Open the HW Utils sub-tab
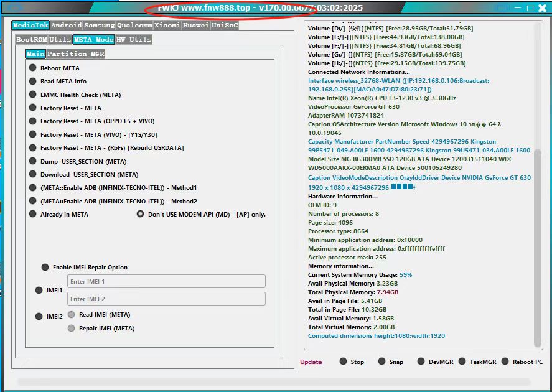Image resolution: width=552 pixels, height=392 pixels. coord(134,39)
